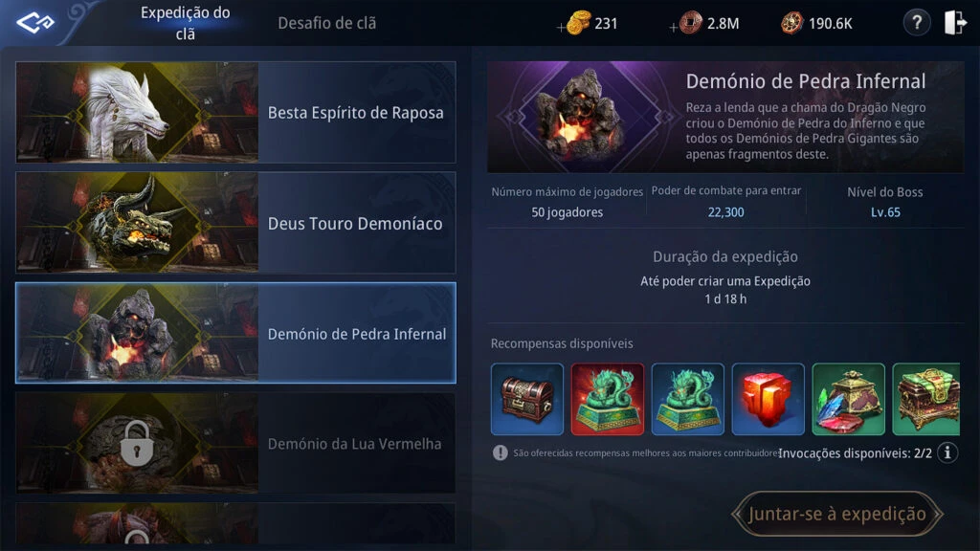Tap the copper coin currency icon
The image size is (980, 551).
691,23
